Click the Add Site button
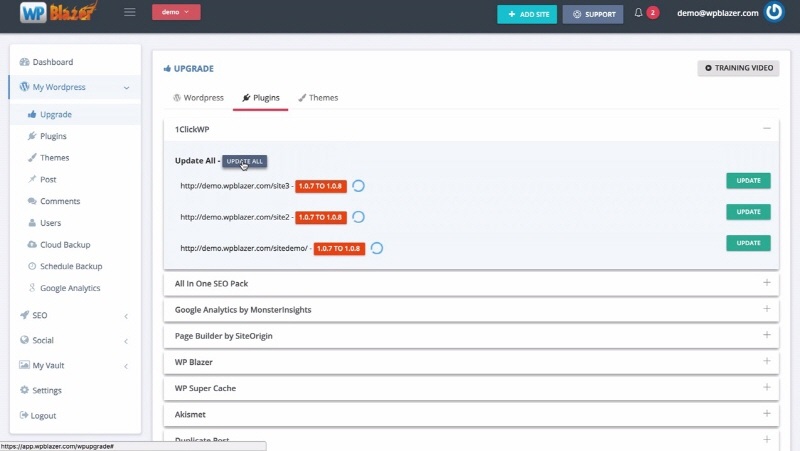Image resolution: width=800 pixels, height=451 pixels. pyautogui.click(x=527, y=14)
